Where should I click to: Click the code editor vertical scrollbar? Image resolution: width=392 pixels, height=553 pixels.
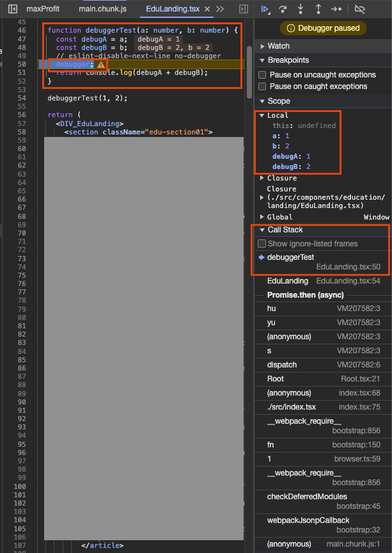point(249,72)
